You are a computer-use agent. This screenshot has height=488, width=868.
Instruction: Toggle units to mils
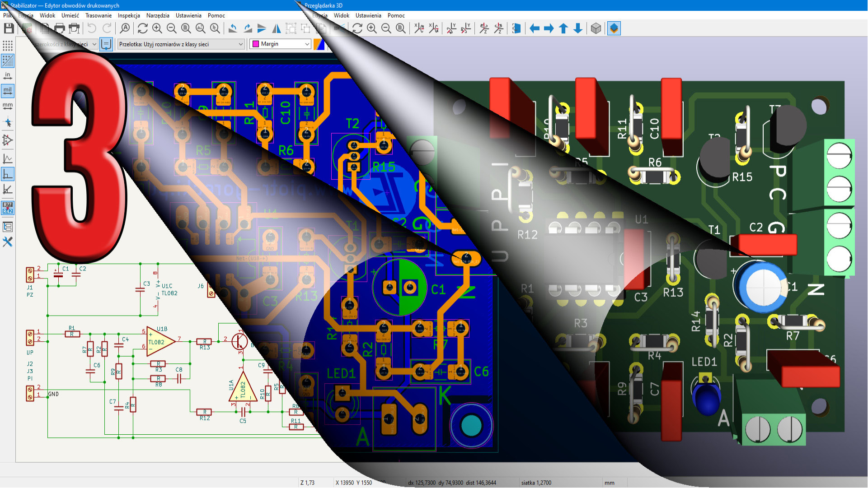click(8, 91)
